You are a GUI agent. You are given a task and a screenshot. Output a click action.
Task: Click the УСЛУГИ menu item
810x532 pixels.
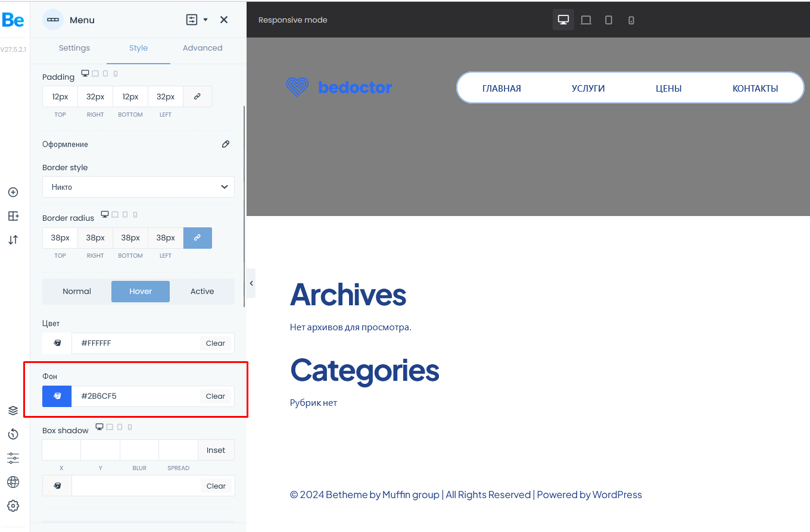pyautogui.click(x=588, y=88)
